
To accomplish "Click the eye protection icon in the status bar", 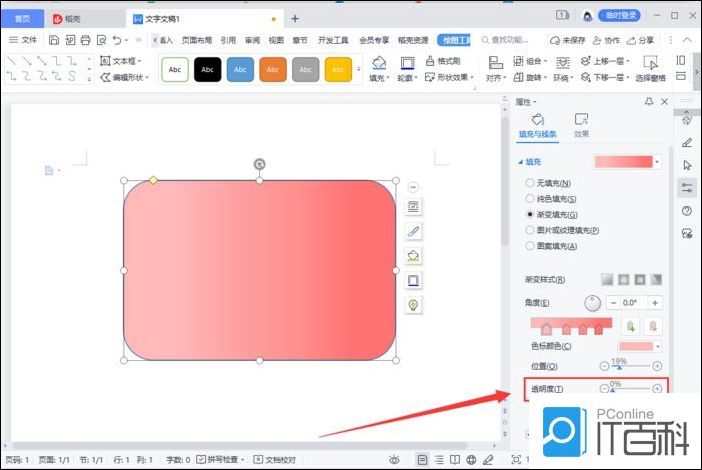I will 394,460.
